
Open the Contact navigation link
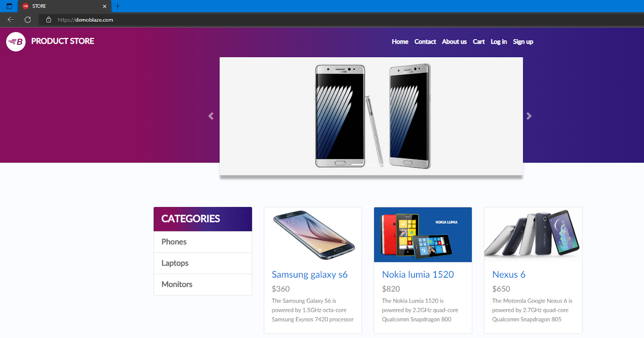pyautogui.click(x=425, y=42)
